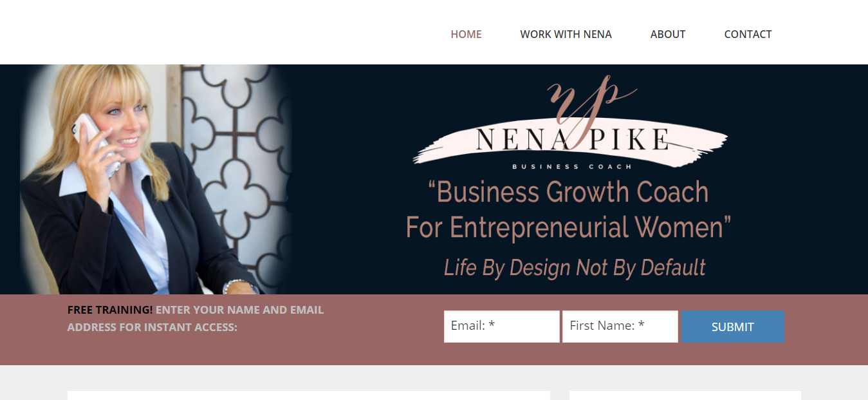Screen dimensions: 868x400
Task: Click the Life By Design tagline
Action: coord(574,267)
